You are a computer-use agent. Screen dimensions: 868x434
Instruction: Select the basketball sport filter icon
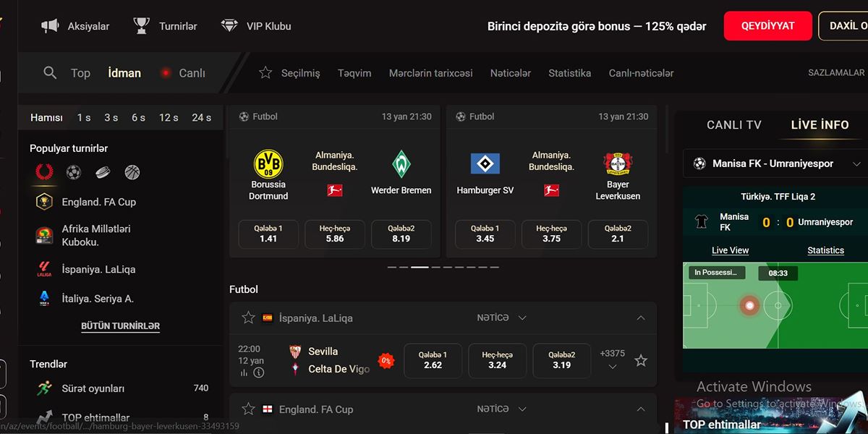pyautogui.click(x=132, y=172)
